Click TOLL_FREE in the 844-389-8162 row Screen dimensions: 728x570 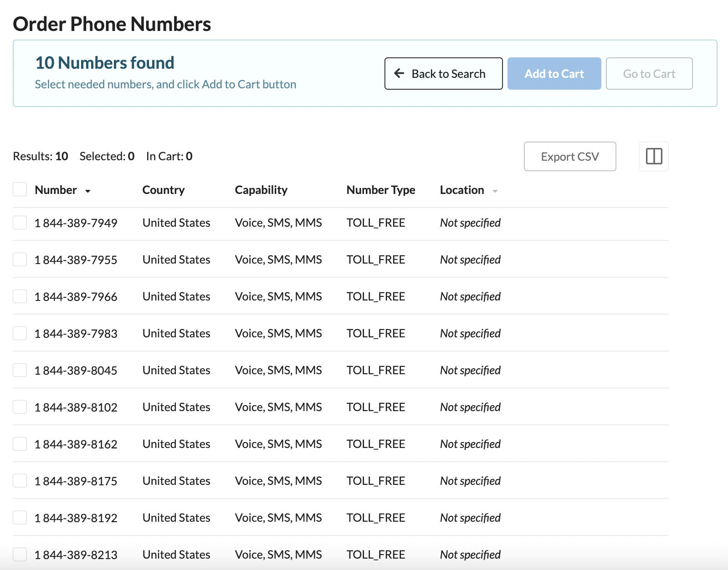pyautogui.click(x=376, y=444)
